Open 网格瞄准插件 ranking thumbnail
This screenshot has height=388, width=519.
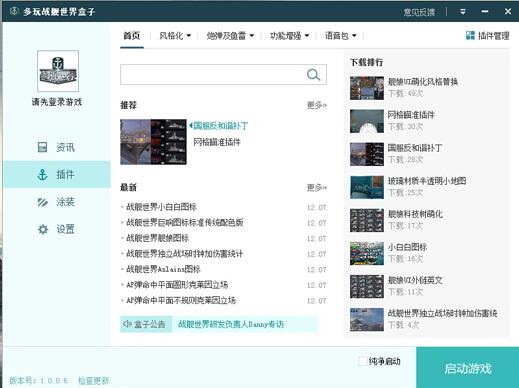click(x=367, y=121)
